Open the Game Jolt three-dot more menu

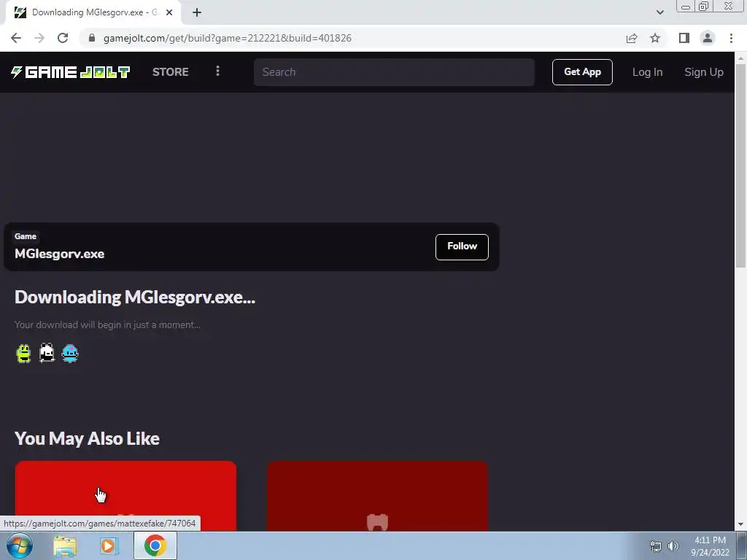coord(217,71)
